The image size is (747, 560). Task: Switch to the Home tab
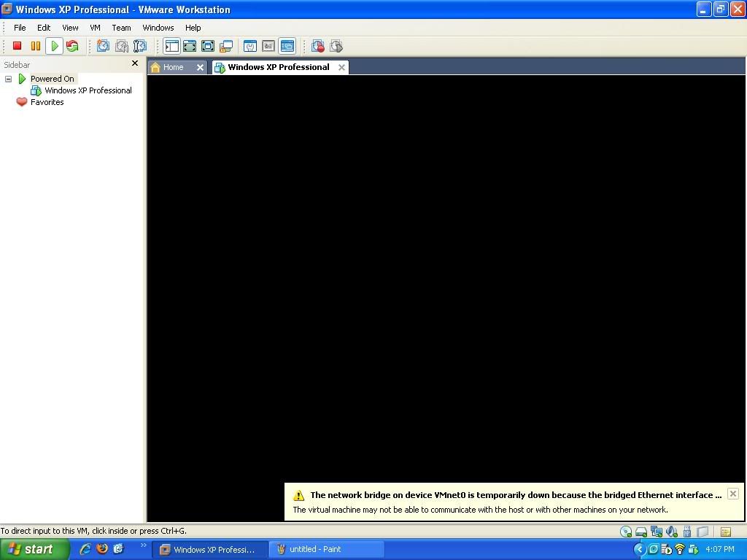point(173,67)
